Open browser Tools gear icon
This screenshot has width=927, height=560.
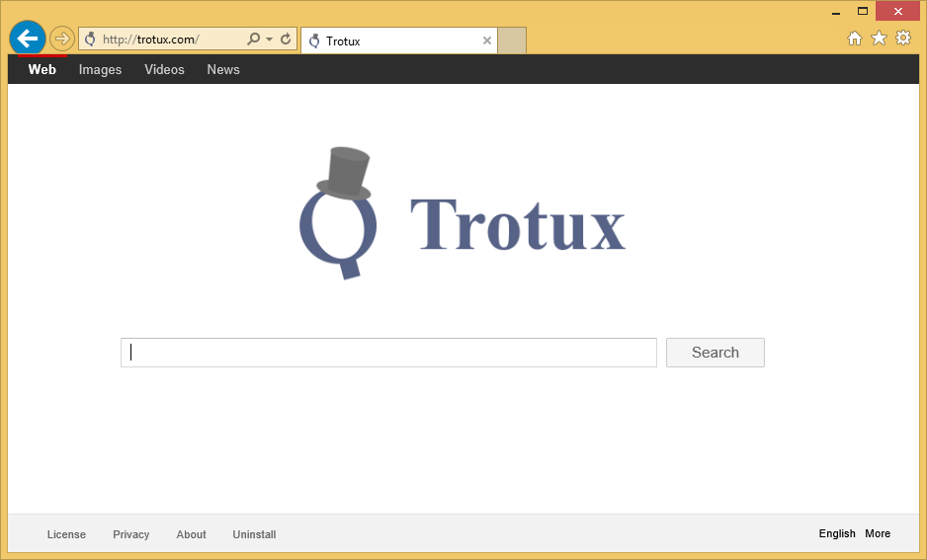point(903,38)
